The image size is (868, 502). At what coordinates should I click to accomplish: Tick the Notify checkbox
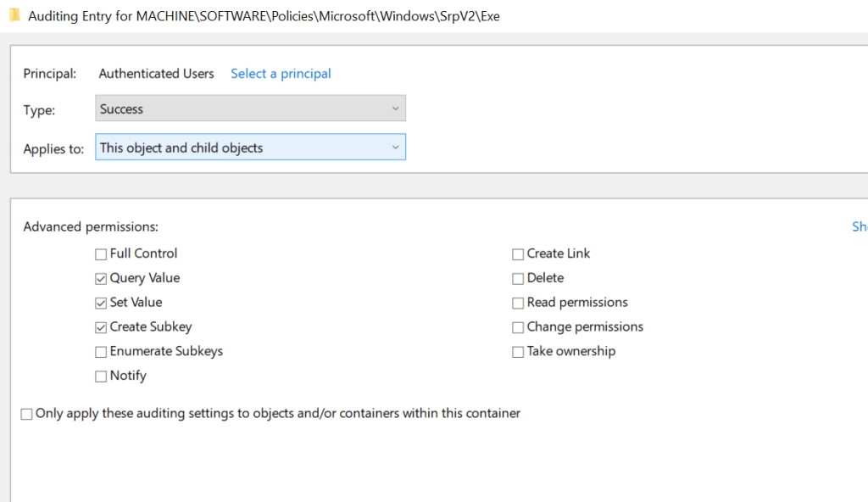click(x=102, y=376)
